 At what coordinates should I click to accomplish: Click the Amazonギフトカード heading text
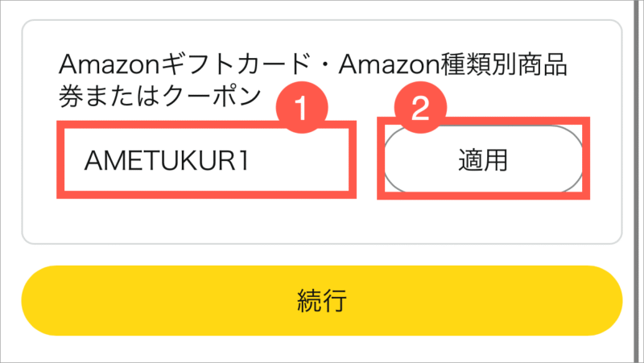coord(184,65)
